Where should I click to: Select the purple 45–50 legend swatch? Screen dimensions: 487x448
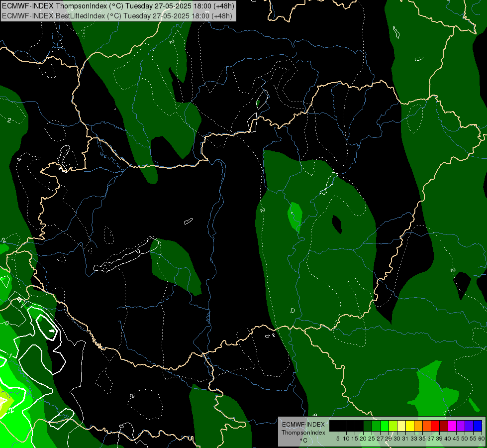point(461,426)
